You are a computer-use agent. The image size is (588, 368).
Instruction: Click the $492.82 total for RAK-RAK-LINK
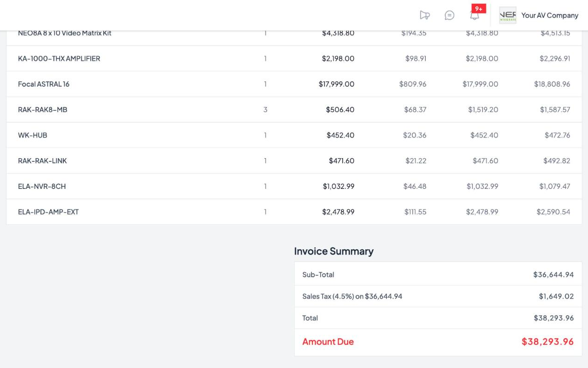pyautogui.click(x=557, y=161)
